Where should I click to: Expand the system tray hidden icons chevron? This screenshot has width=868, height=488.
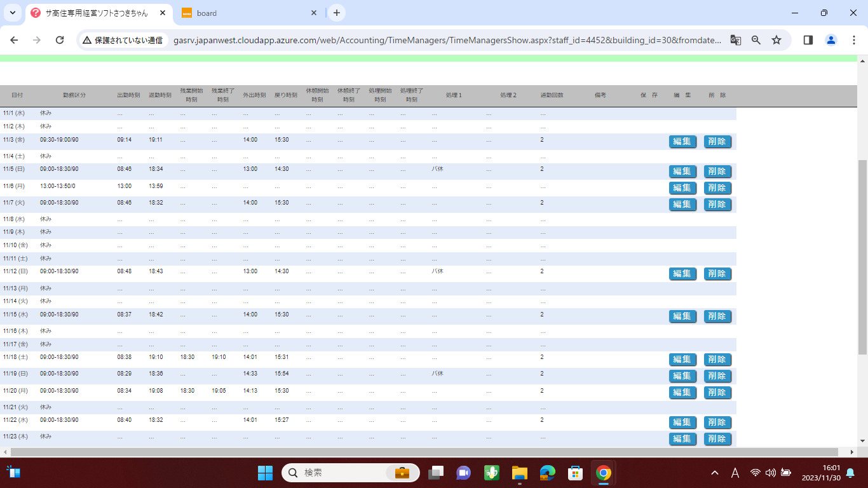pyautogui.click(x=715, y=473)
